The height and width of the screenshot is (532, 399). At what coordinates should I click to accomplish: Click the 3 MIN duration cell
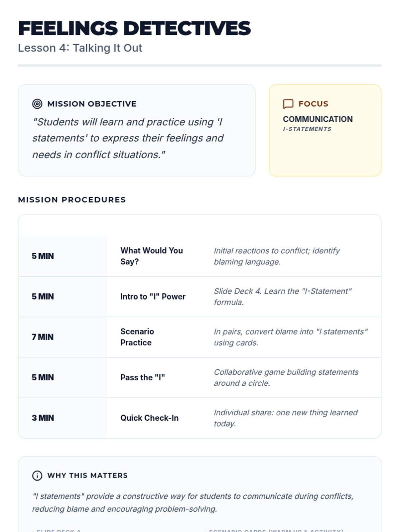[43, 418]
